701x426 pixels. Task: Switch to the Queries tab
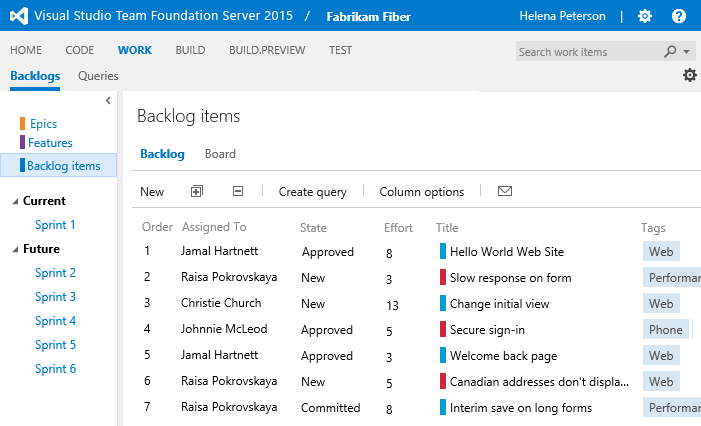tap(98, 76)
